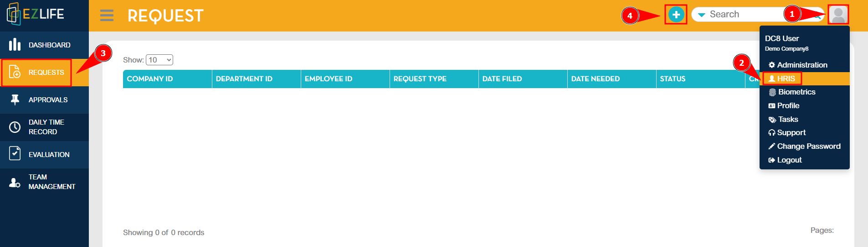Click the add new request plus icon
868x247 pixels.
(x=676, y=15)
